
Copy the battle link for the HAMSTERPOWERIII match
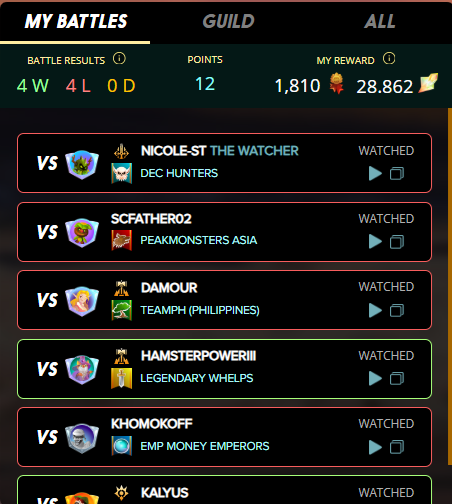point(397,378)
